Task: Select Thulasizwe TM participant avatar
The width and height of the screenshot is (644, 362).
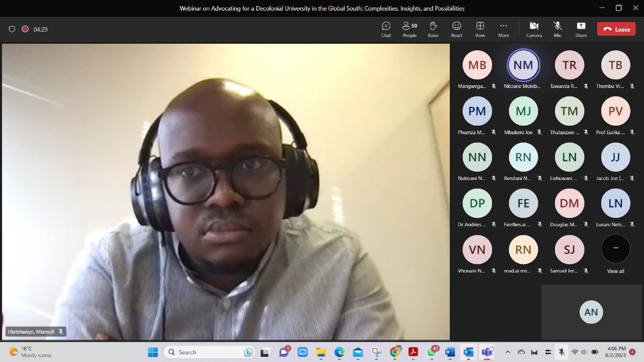Action: point(569,111)
